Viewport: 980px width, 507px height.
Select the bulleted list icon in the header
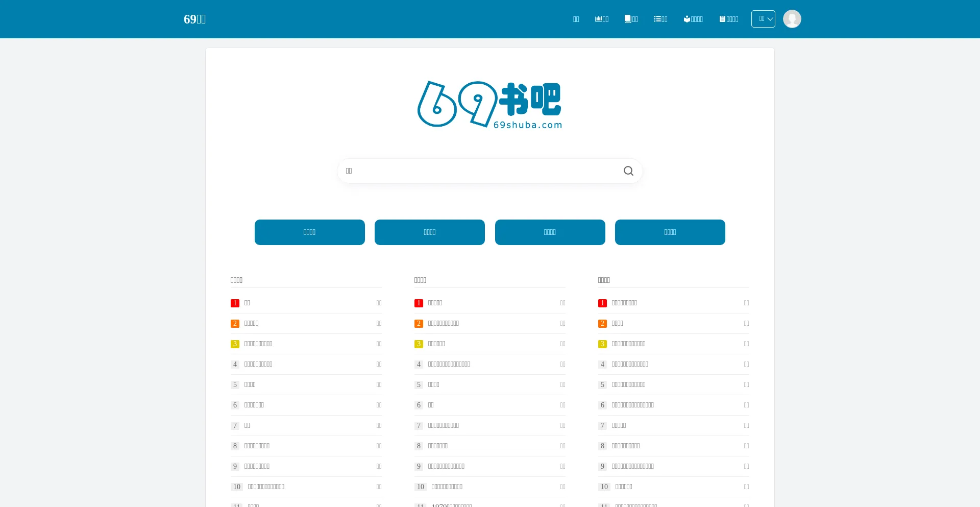point(657,19)
